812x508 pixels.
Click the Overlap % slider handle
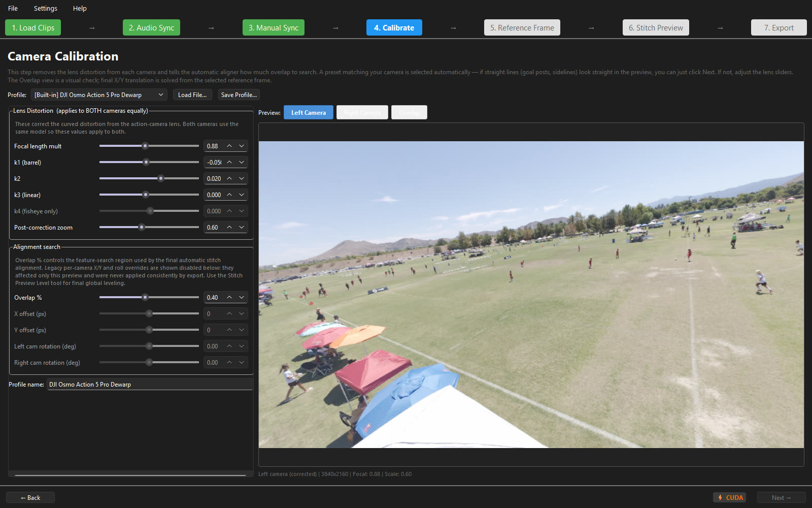[x=145, y=298]
